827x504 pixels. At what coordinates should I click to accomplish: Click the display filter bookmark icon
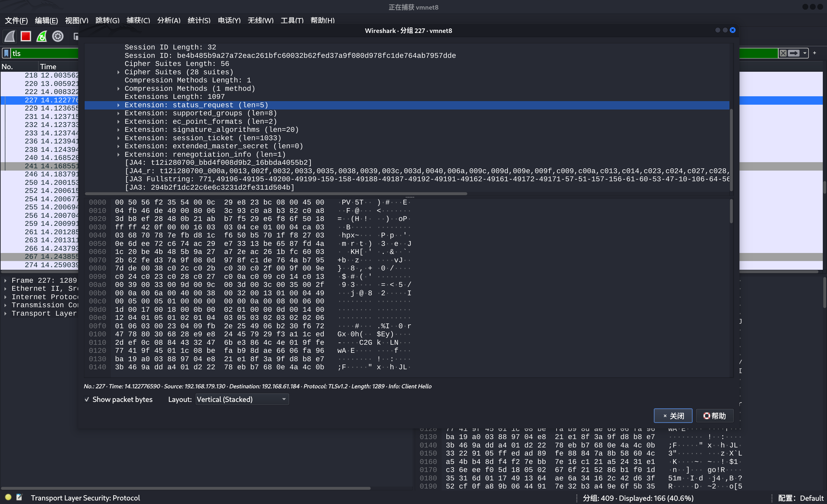click(x=6, y=53)
